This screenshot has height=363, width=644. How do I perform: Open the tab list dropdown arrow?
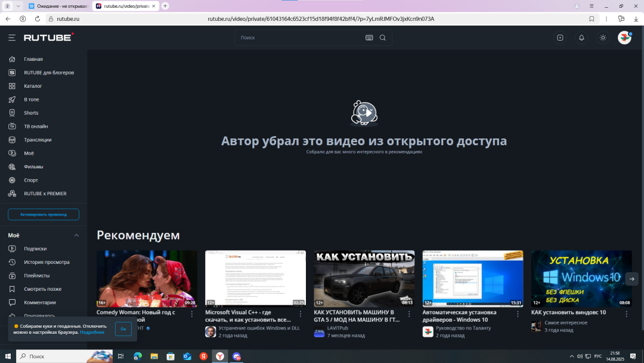(x=18, y=6)
